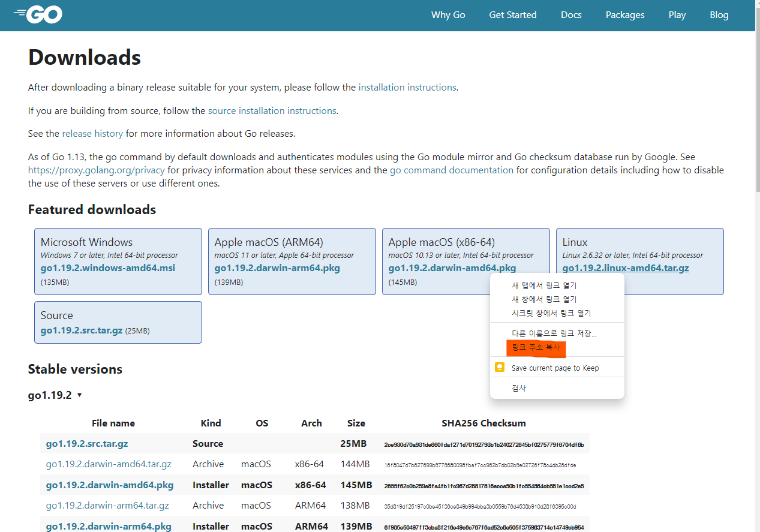Viewport: 760px width, 532px height.
Task: Click the 144MB size cell
Action: click(355, 464)
